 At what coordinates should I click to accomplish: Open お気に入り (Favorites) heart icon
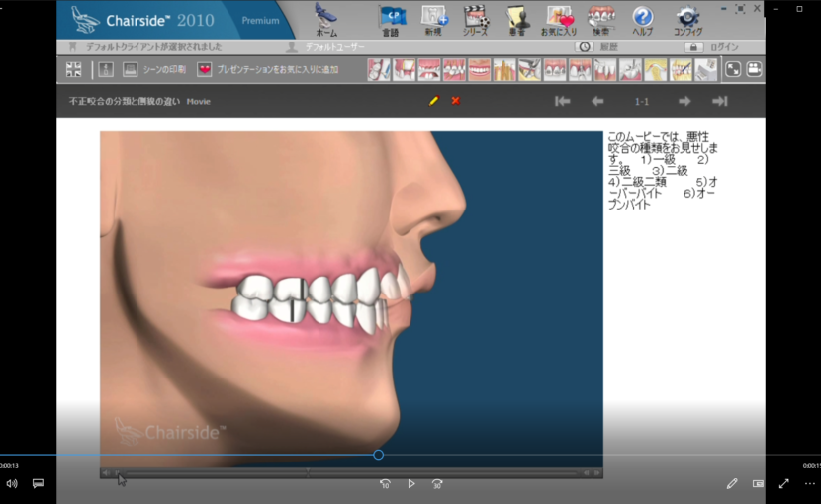[559, 18]
